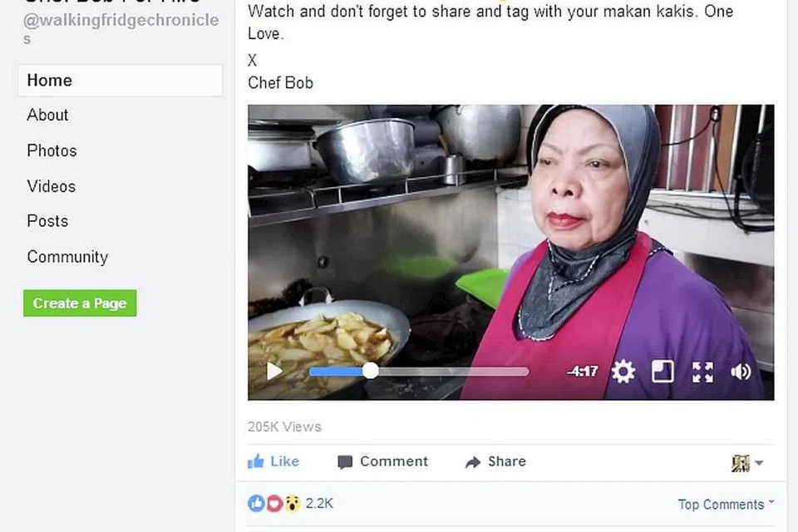Click the blue thumbs-up Like icon
This screenshot has width=798, height=532.
pyautogui.click(x=255, y=461)
